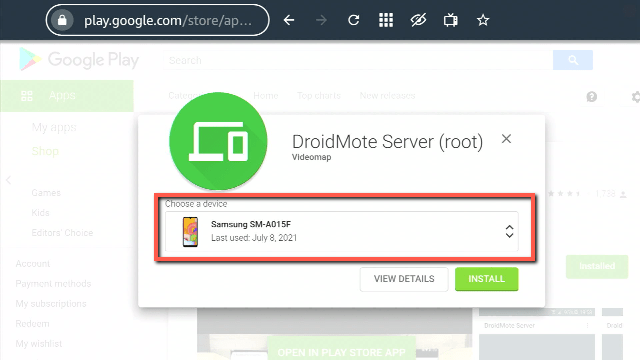
Task: Click the Samsung phone thumbnail
Action: pyautogui.click(x=190, y=231)
